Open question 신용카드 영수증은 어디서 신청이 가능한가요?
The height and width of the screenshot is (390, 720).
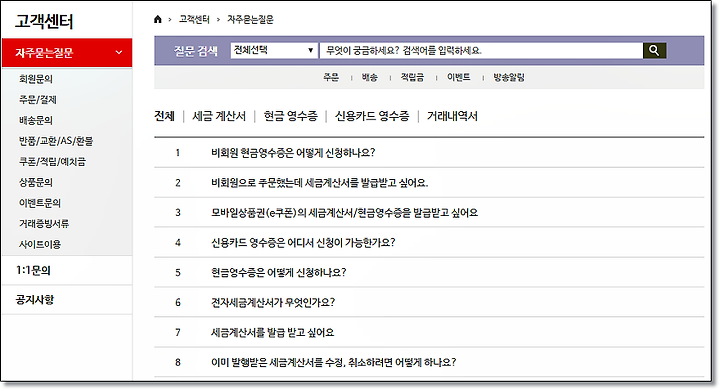(303, 243)
